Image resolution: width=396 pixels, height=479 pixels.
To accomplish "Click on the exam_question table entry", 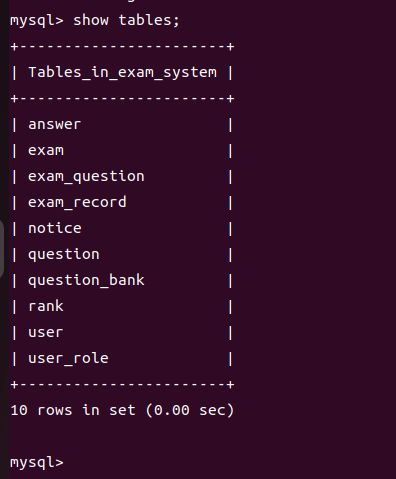I will 86,176.
